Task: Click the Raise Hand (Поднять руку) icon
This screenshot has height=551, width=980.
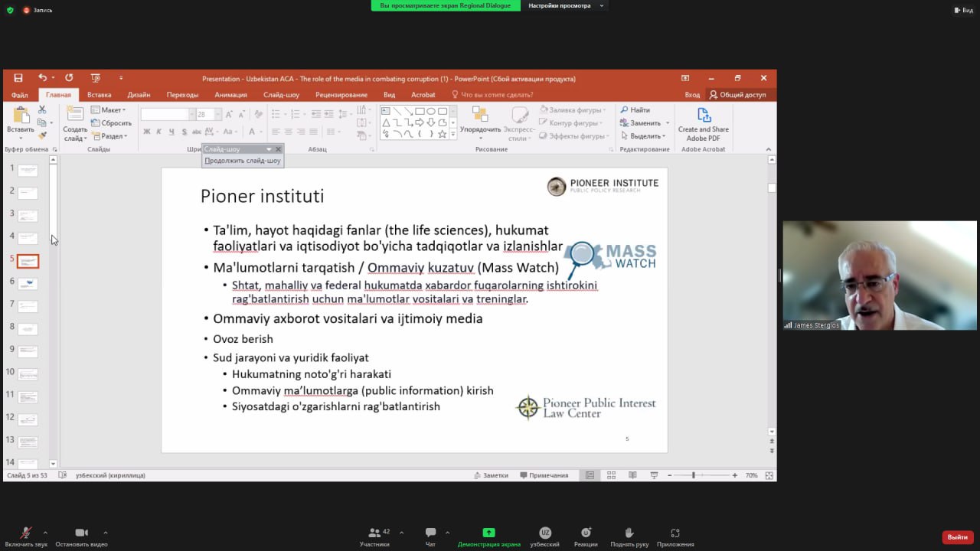Action: pyautogui.click(x=629, y=533)
